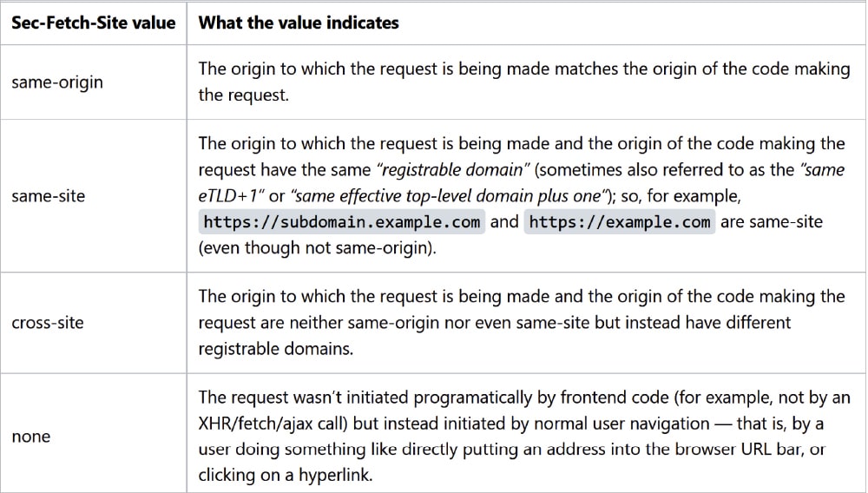This screenshot has height=493, width=868.
Task: Click the https://example.com code snippet
Action: 620,222
